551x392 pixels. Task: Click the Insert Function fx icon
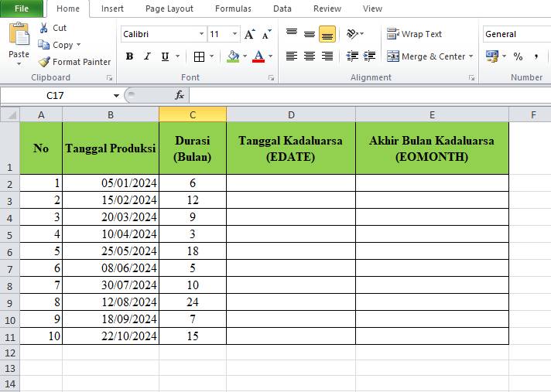(180, 95)
